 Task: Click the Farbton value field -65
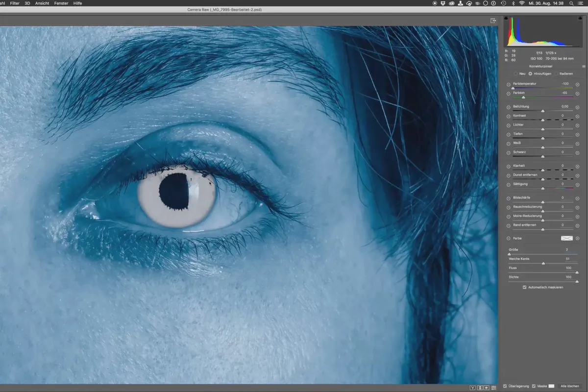tap(564, 93)
